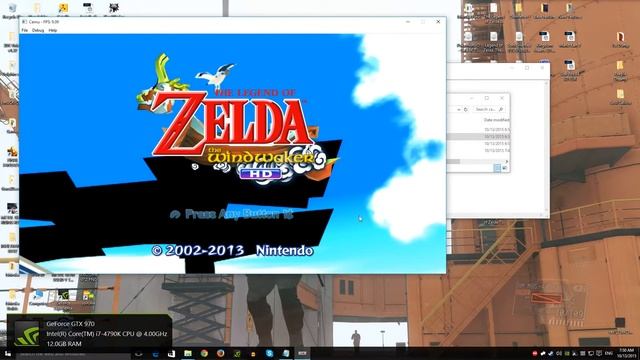The width and height of the screenshot is (640, 360).
Task: Click the taskbar search box
Action: [73, 354]
